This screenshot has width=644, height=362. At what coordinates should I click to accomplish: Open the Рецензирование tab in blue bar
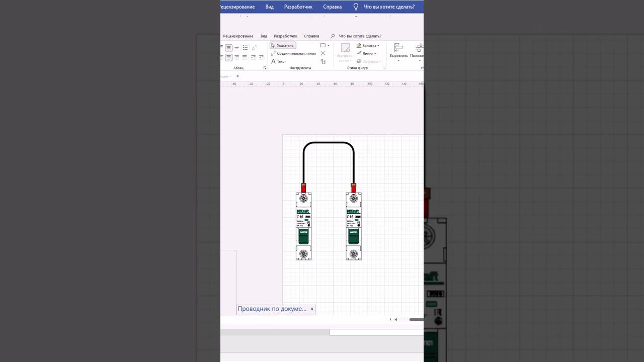237,7
